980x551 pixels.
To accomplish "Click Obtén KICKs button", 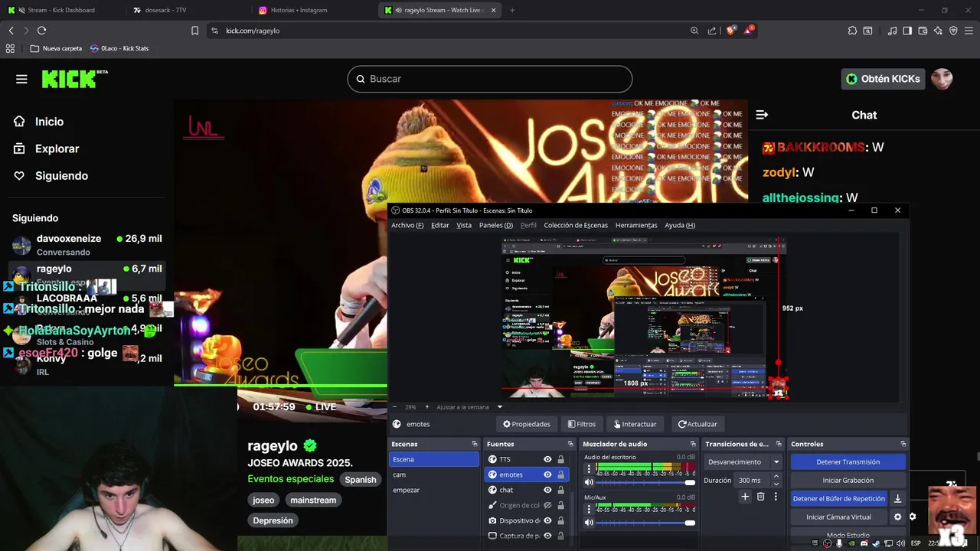I will pos(883,79).
